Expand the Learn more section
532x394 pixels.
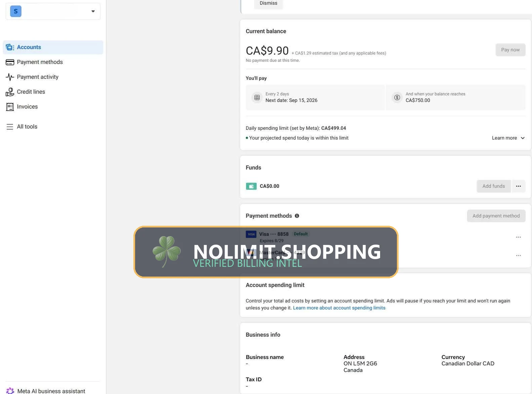coord(508,138)
